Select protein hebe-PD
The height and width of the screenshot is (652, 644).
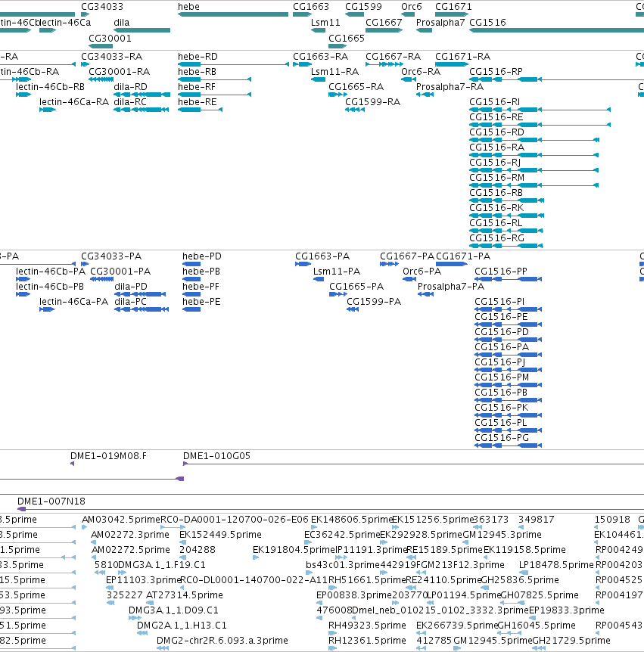191,264
